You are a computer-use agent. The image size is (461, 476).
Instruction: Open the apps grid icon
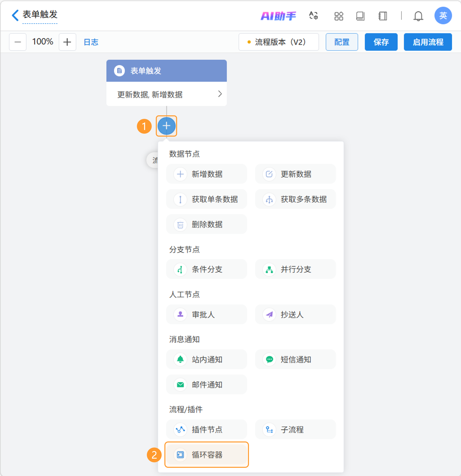click(339, 16)
